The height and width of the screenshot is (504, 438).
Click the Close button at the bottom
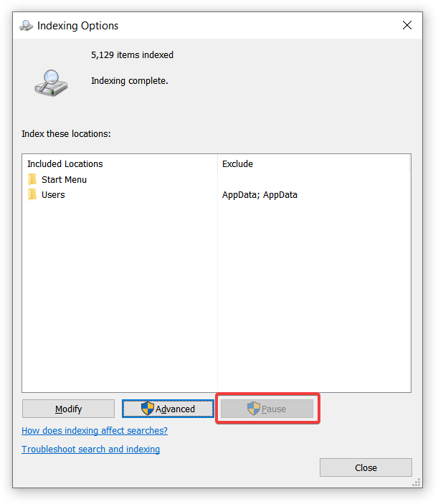point(366,467)
